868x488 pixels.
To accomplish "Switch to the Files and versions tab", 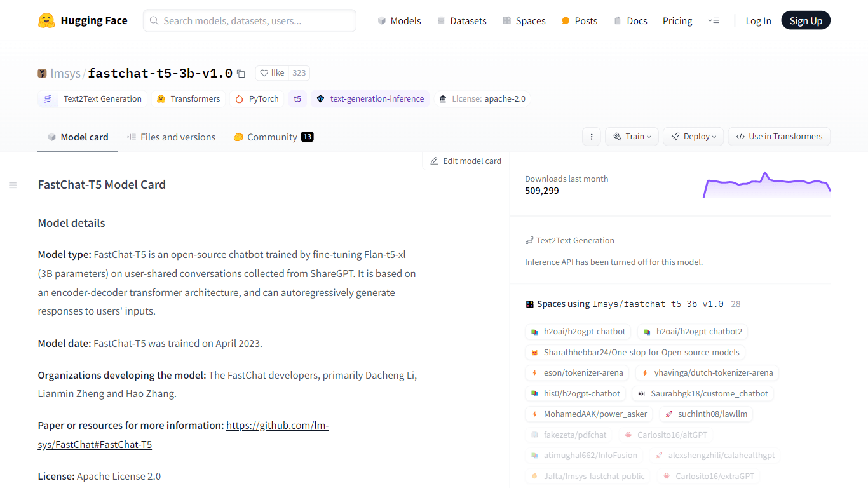I will [171, 137].
